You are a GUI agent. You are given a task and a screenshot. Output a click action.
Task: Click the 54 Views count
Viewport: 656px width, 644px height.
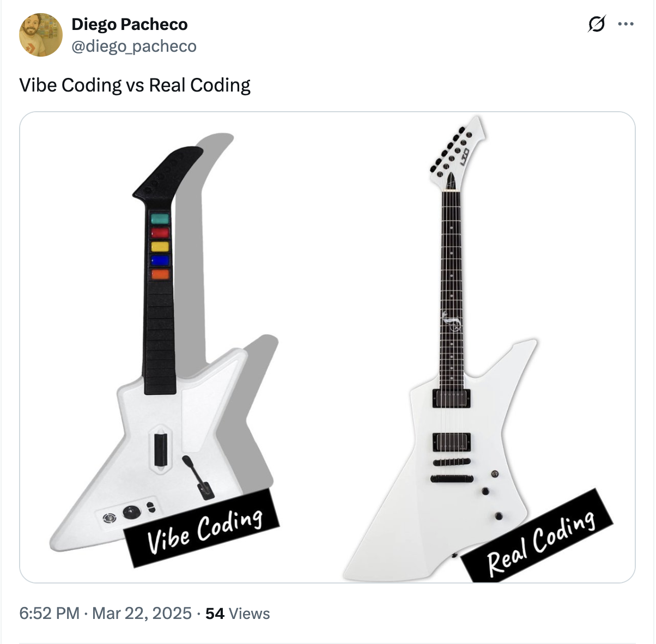point(238,613)
